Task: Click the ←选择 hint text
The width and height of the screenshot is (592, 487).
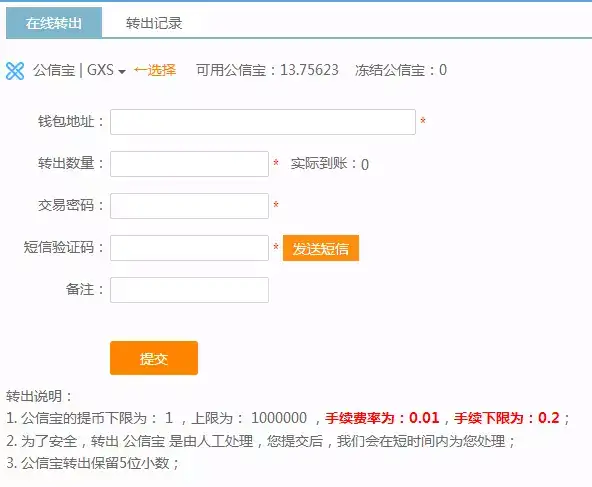Action: (155, 70)
